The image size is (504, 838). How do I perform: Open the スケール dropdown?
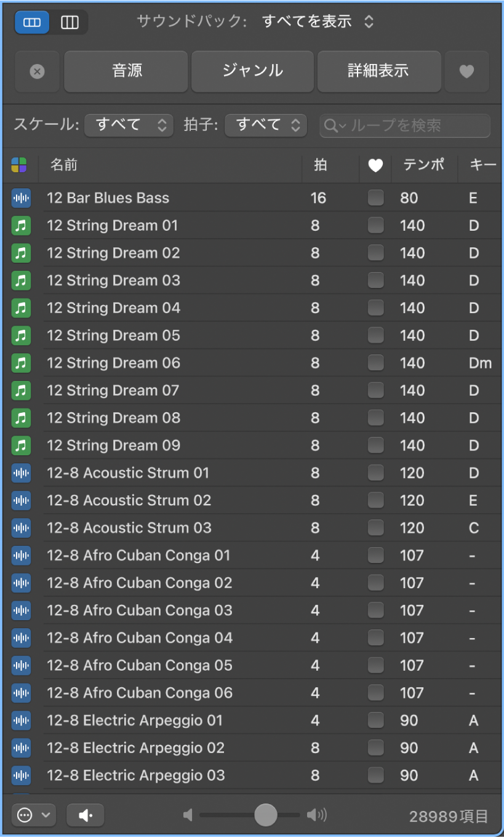click(x=129, y=126)
